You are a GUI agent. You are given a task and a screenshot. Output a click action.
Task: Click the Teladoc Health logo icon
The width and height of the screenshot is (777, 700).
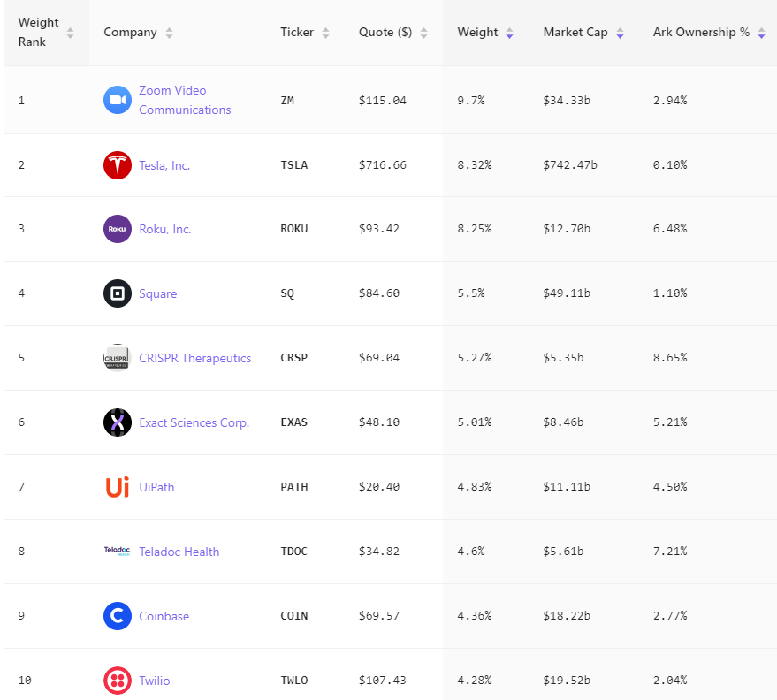pyautogui.click(x=118, y=551)
